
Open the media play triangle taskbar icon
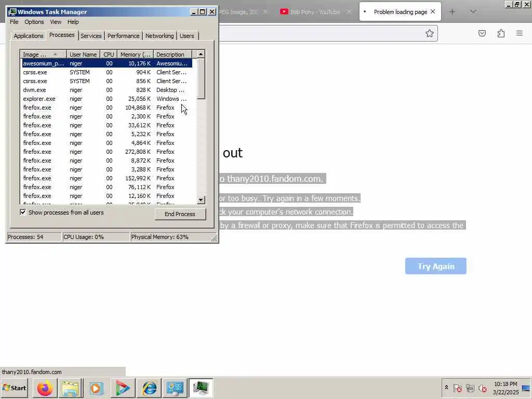123,388
